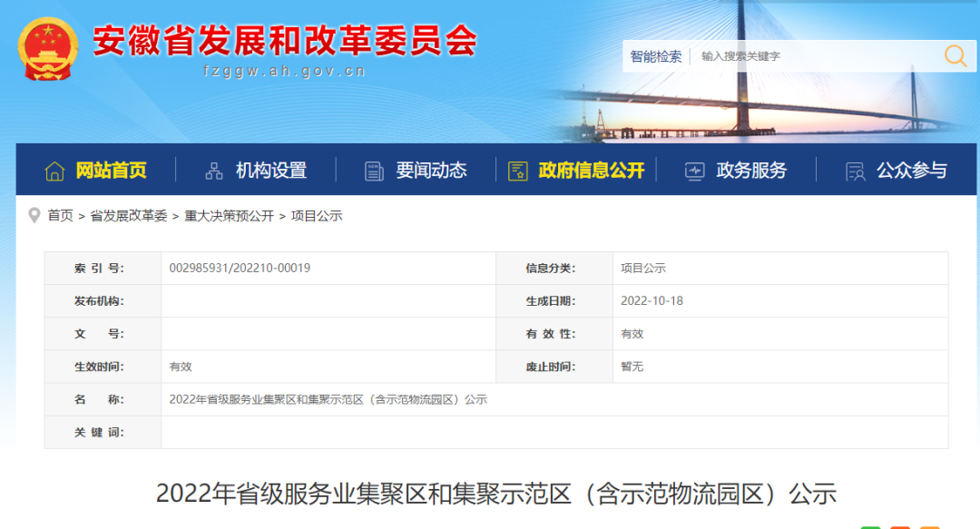The image size is (980, 529).
Task: Click the 重大决策预公开 breadcrumb link
Action: [x=230, y=216]
